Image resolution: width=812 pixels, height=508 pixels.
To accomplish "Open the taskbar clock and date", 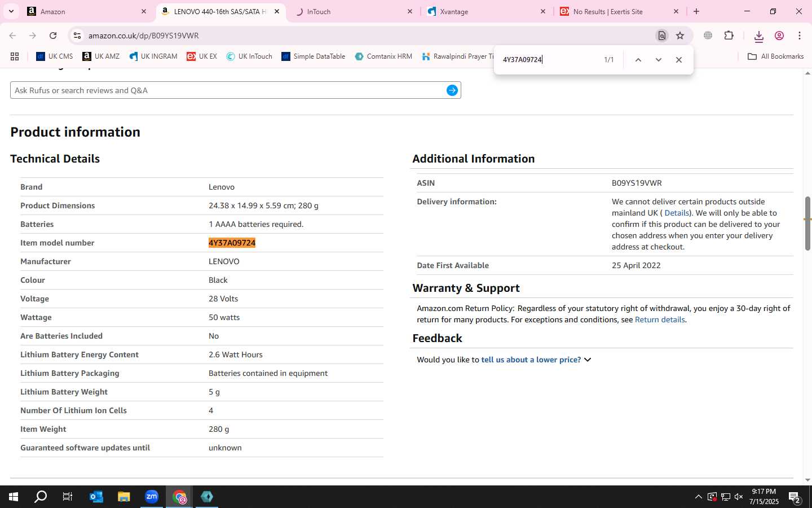I will tap(764, 497).
